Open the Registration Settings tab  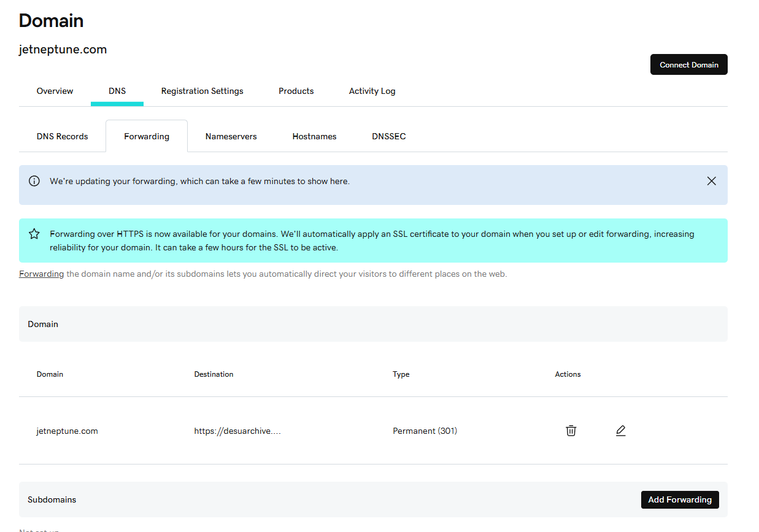click(202, 91)
